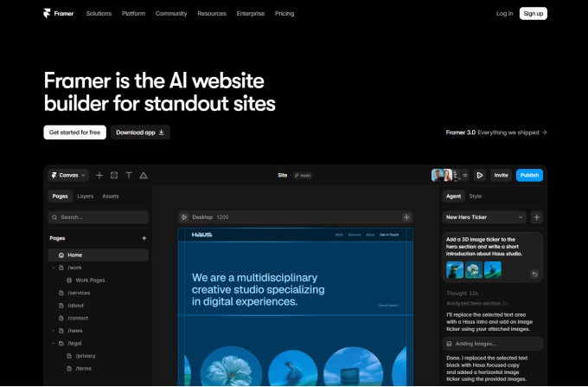This screenshot has width=588, height=387.
Task: Switch to the Assets tab
Action: click(111, 197)
